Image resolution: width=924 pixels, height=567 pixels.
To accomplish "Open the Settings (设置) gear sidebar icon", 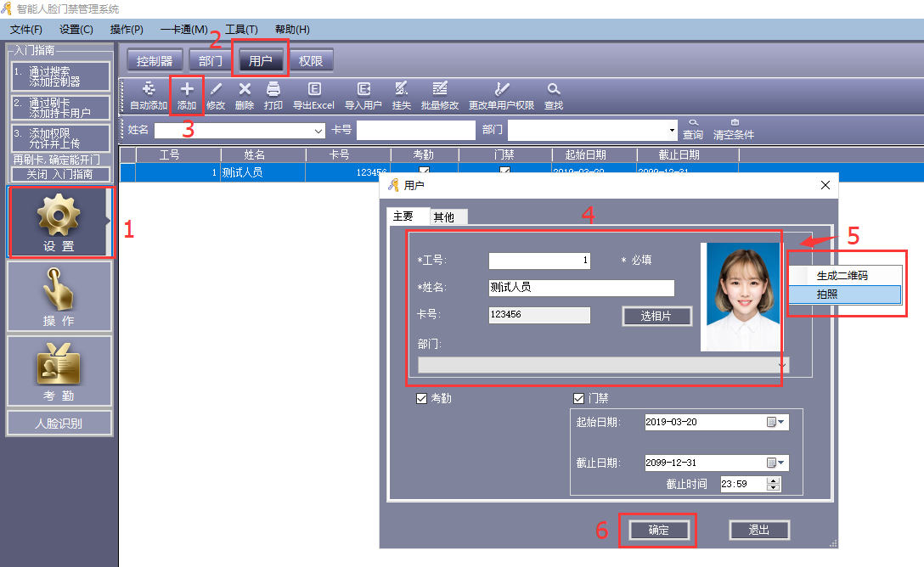I will tap(58, 216).
